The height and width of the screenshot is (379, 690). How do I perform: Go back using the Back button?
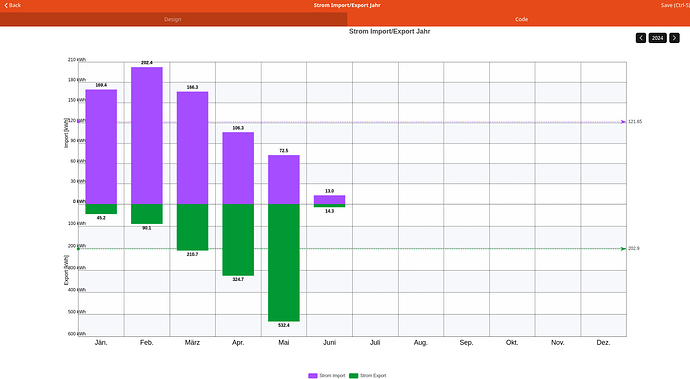pos(12,5)
